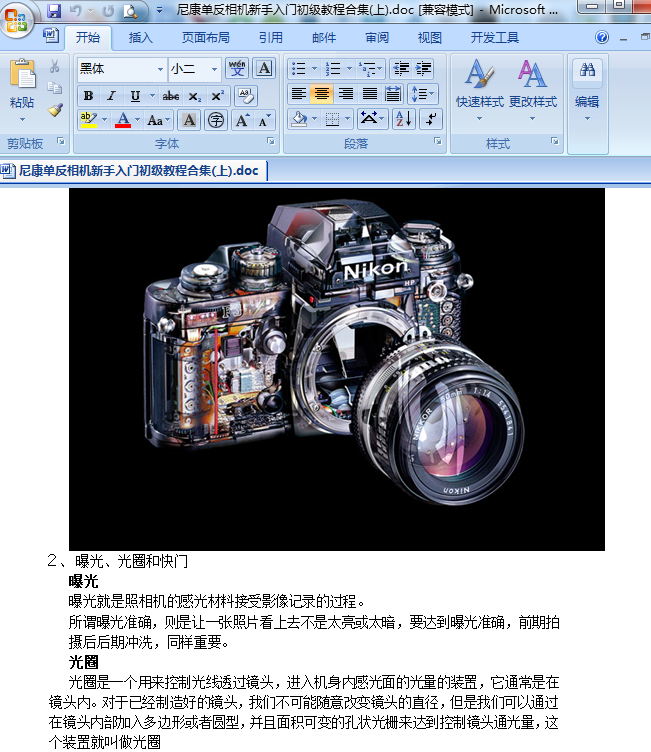The height and width of the screenshot is (752, 651).
Task: Toggle subscript formatting
Action: (x=194, y=96)
